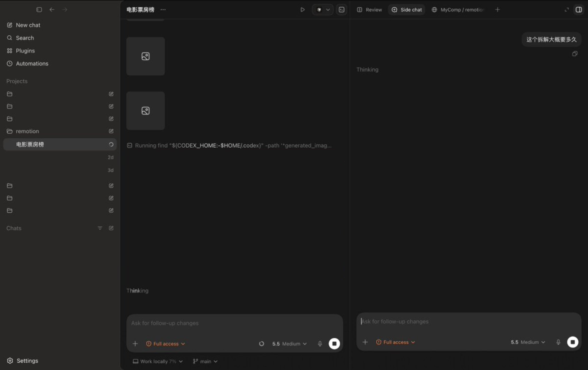Click the context usage ring in main composer

262,344
